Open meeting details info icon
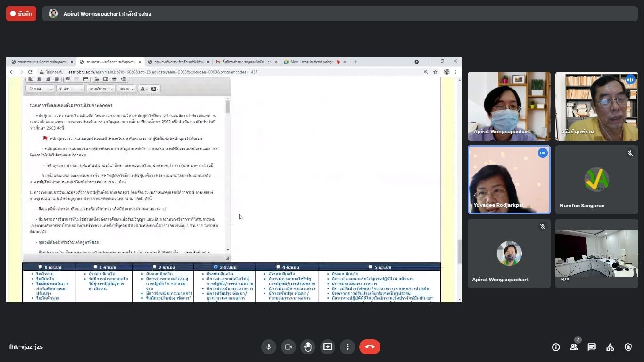Viewport: 644px width, 362px height. click(556, 347)
